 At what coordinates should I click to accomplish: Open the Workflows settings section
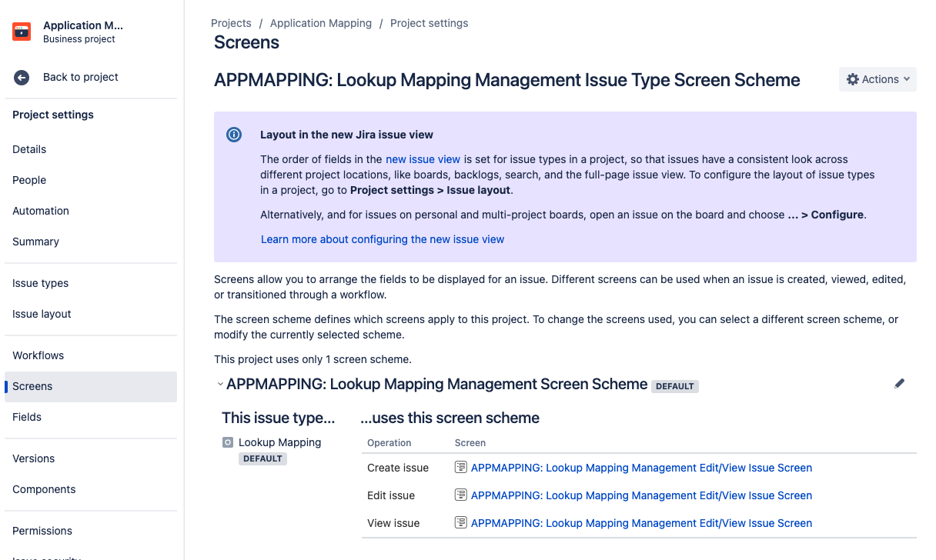(x=38, y=355)
